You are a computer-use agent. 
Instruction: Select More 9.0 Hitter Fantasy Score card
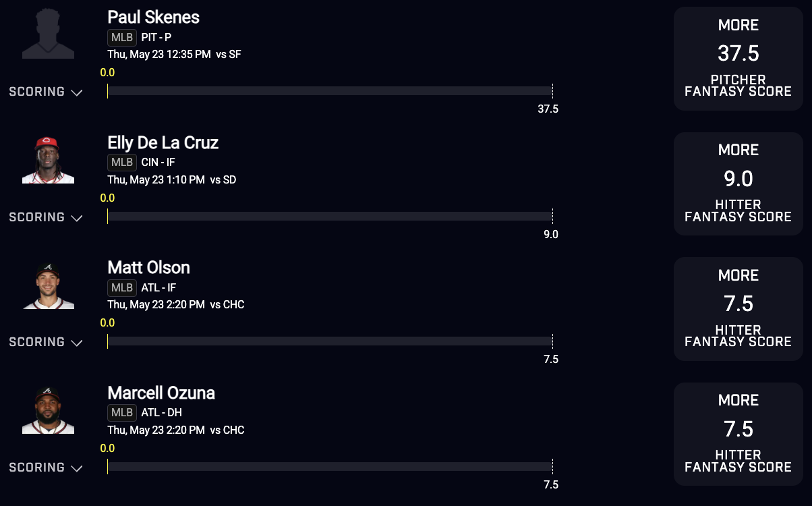click(x=738, y=184)
